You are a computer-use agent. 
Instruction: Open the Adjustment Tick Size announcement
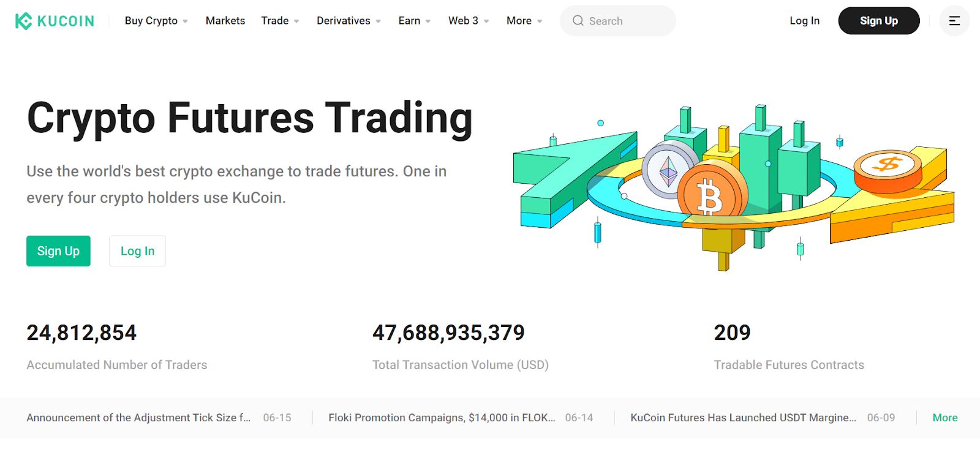point(138,418)
